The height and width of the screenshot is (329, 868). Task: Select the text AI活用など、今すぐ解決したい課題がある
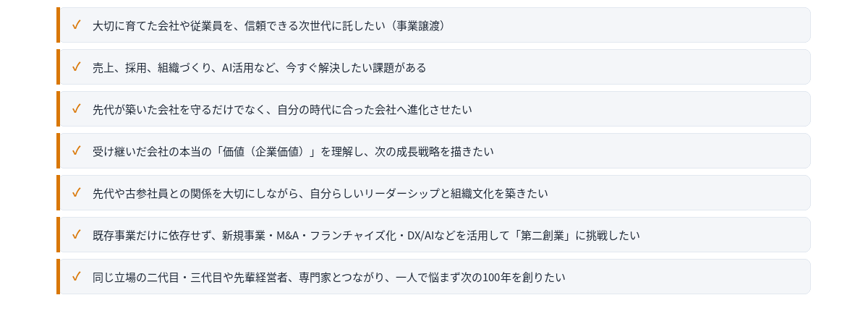(x=324, y=67)
